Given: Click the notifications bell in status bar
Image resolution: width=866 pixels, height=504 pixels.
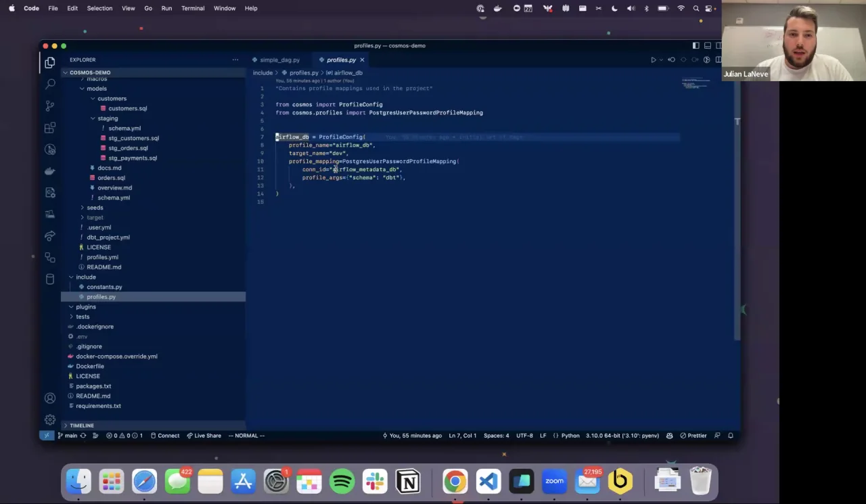Looking at the screenshot, I should [731, 436].
